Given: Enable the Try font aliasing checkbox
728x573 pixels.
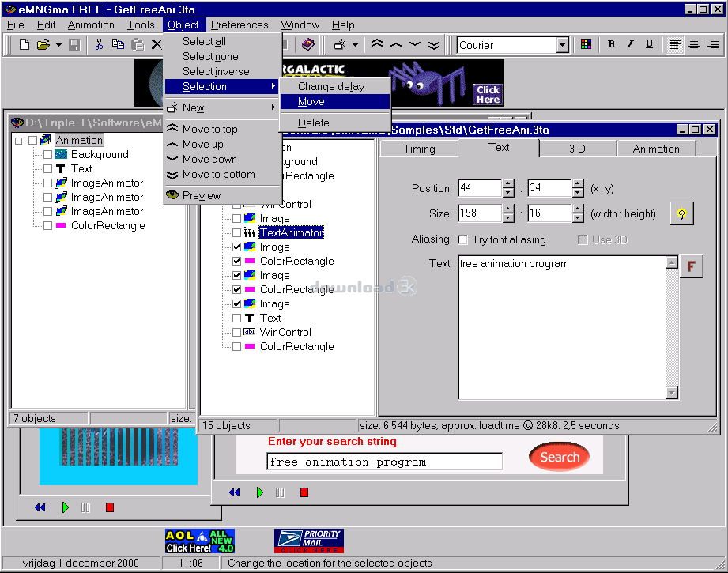Looking at the screenshot, I should (462, 239).
